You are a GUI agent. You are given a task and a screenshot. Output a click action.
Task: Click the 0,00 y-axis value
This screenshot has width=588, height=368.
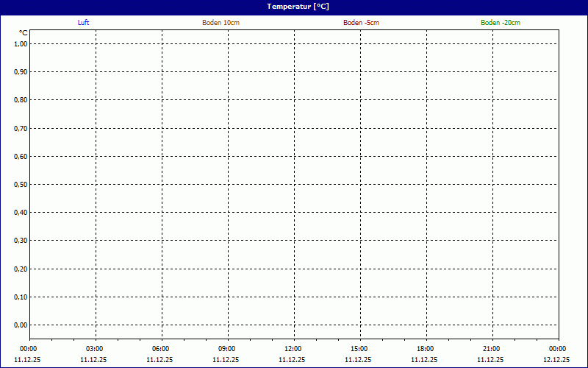coord(21,325)
